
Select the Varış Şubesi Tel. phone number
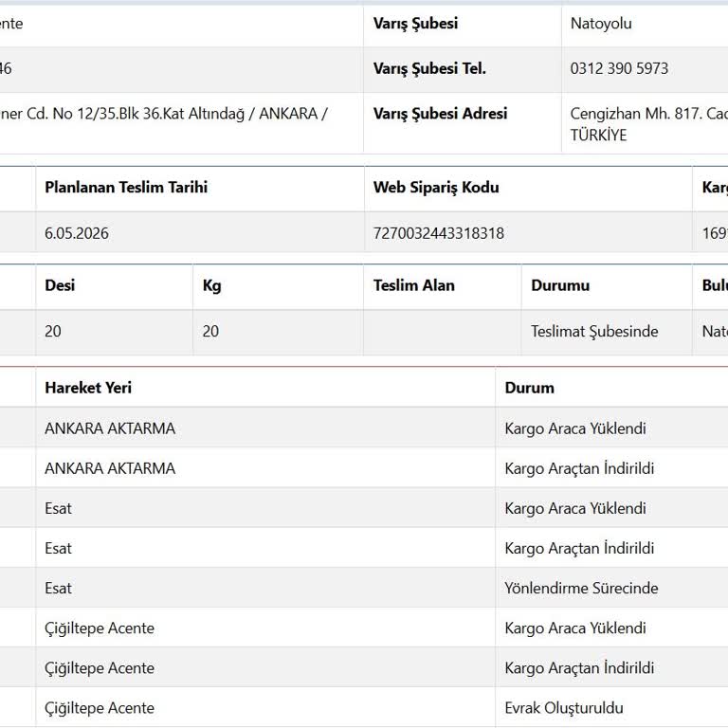tap(619, 68)
